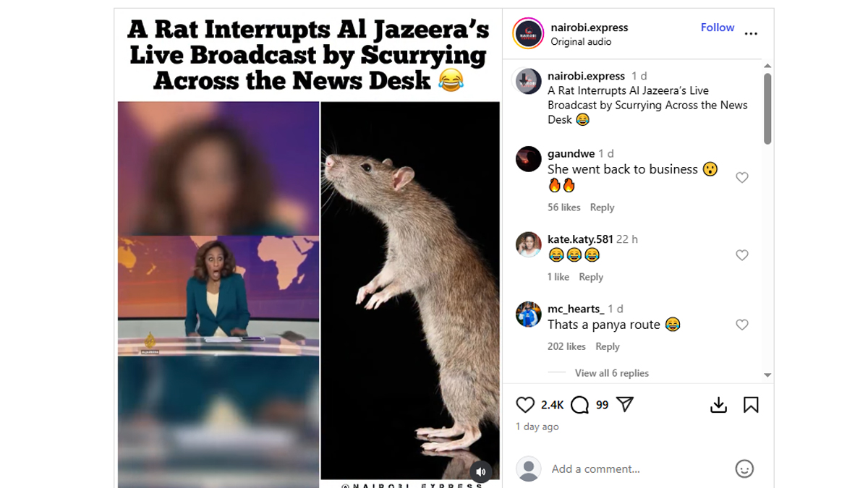Follow the nairobi.express account
Image resolution: width=868 pixels, height=488 pixels.
[718, 27]
